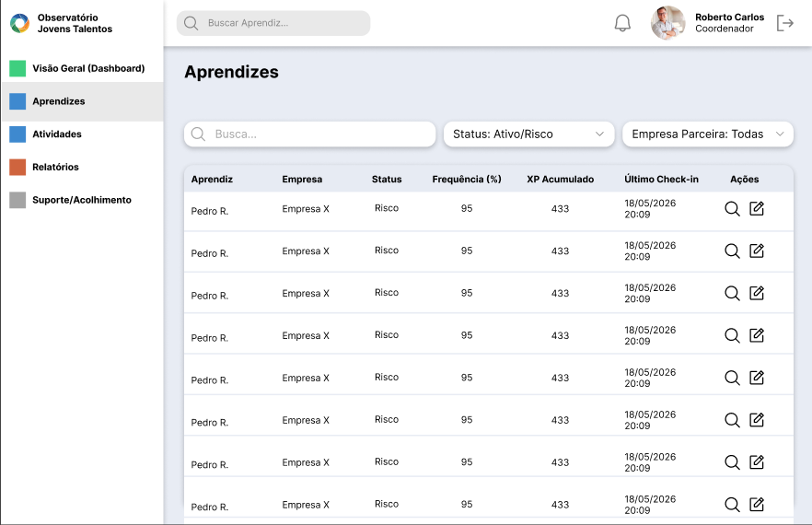View details with first row magnifier icon
The image size is (812, 525).
732,209
